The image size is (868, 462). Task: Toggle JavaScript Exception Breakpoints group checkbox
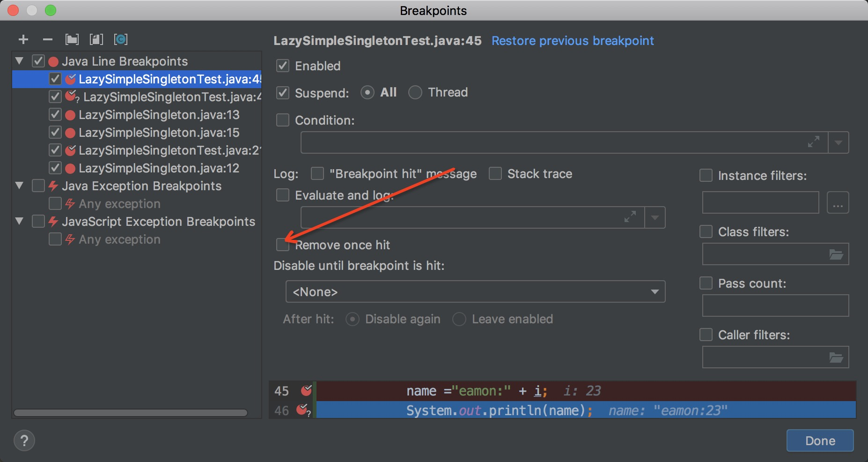[x=38, y=222]
